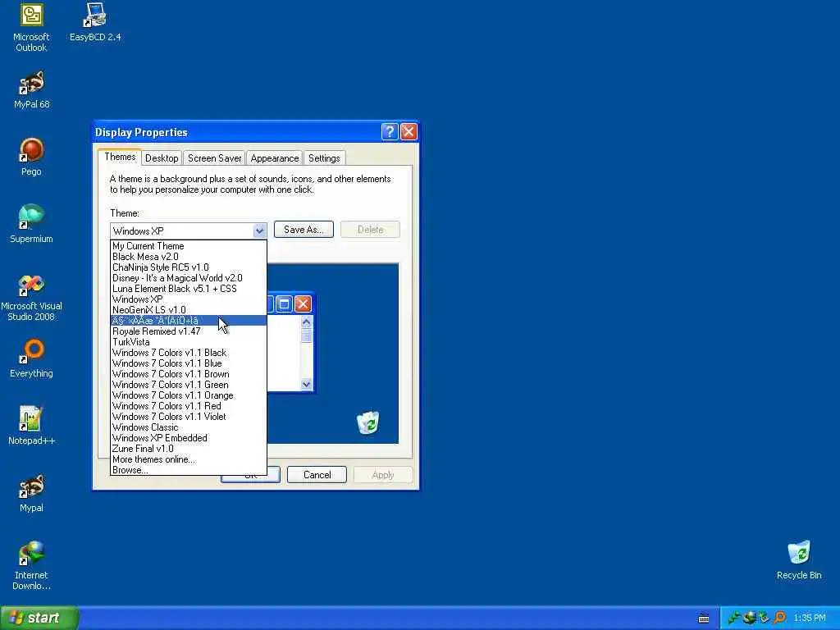Choose Windows 7 Colors v1.1 Brown

[x=188, y=374]
